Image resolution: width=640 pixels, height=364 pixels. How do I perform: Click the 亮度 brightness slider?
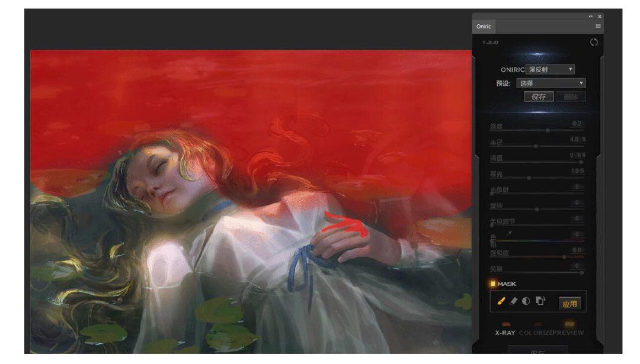point(537,273)
